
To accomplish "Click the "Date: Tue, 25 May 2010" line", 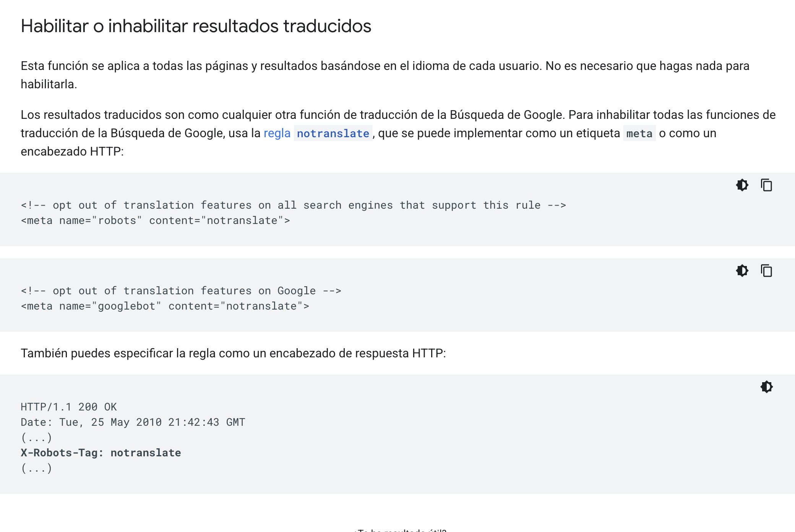I will coord(133,422).
